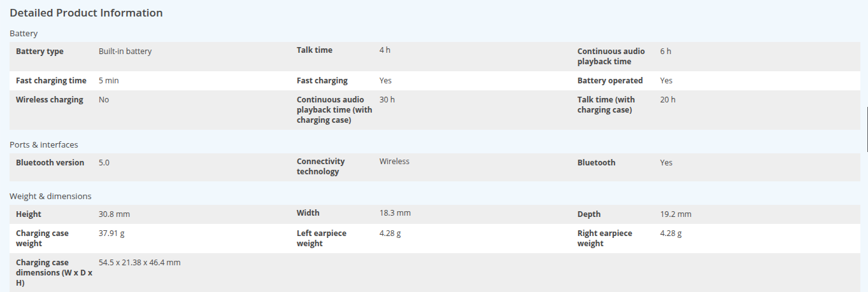Select the Weight & dimensions section heading

(50, 196)
